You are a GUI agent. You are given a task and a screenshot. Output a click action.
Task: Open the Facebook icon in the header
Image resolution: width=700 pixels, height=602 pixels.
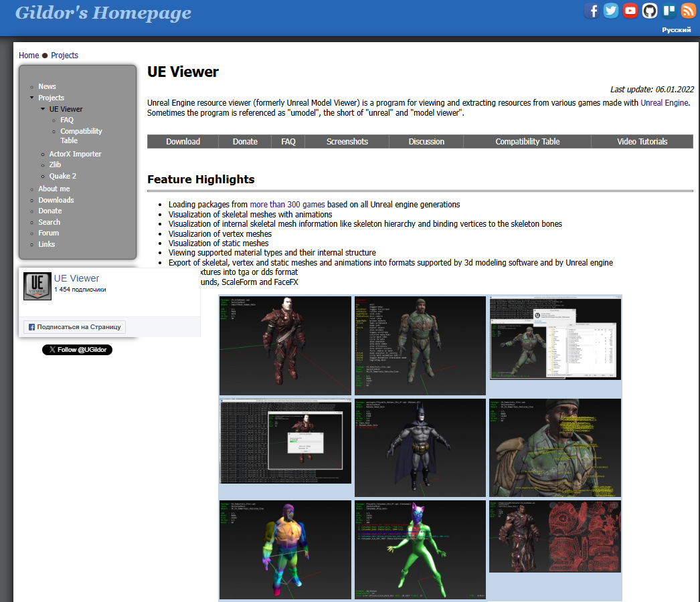pos(592,11)
